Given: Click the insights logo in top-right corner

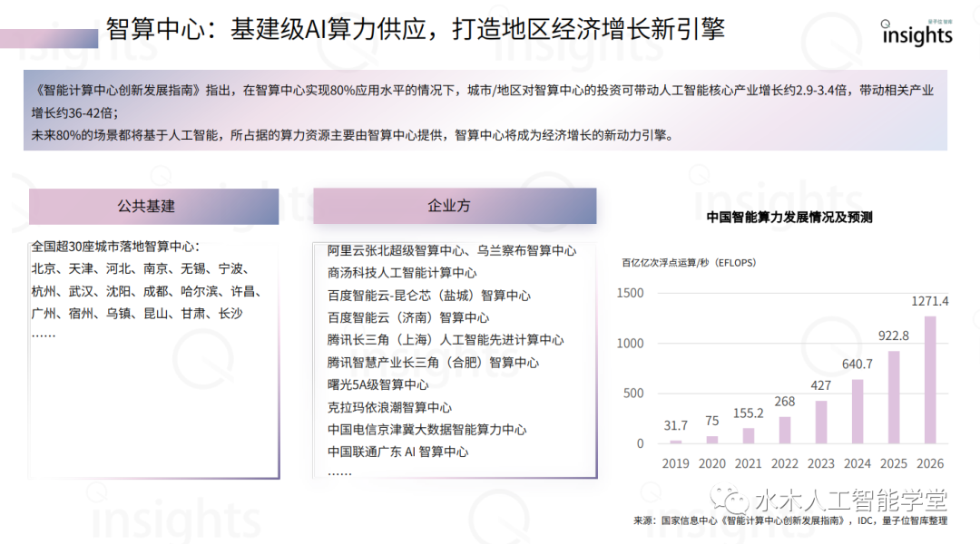Looking at the screenshot, I should tap(917, 33).
